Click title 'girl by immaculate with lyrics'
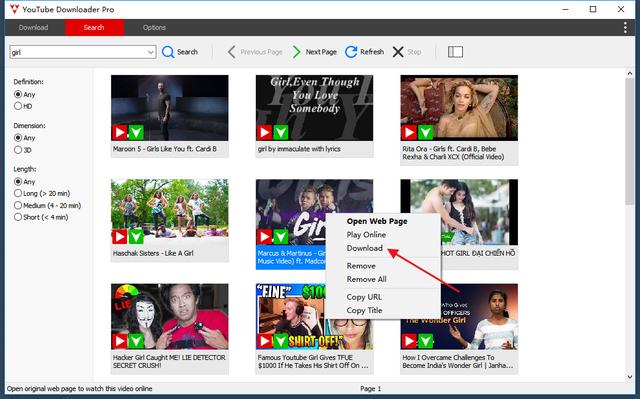The image size is (640, 399). coord(299,149)
